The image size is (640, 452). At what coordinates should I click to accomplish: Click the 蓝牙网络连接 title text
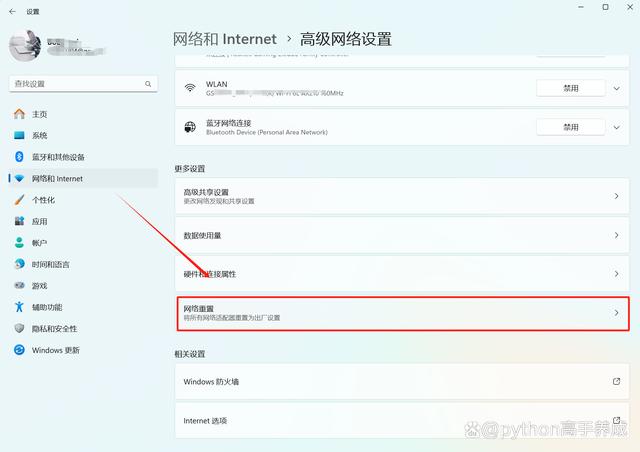tap(229, 123)
